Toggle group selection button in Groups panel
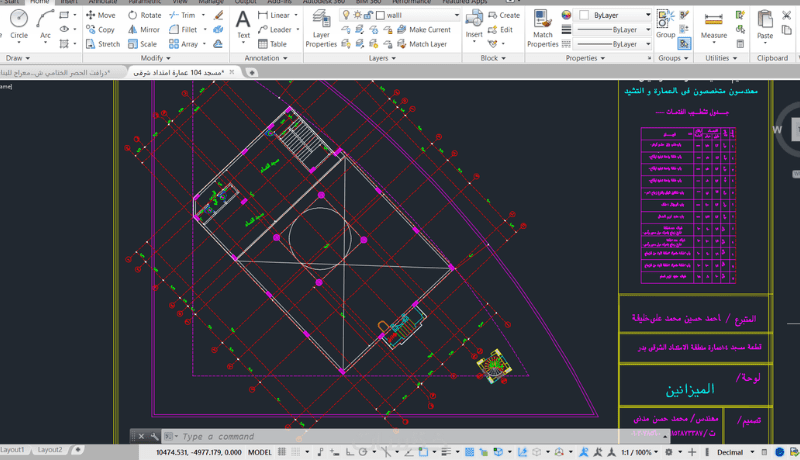This screenshot has width=800, height=460. [684, 44]
